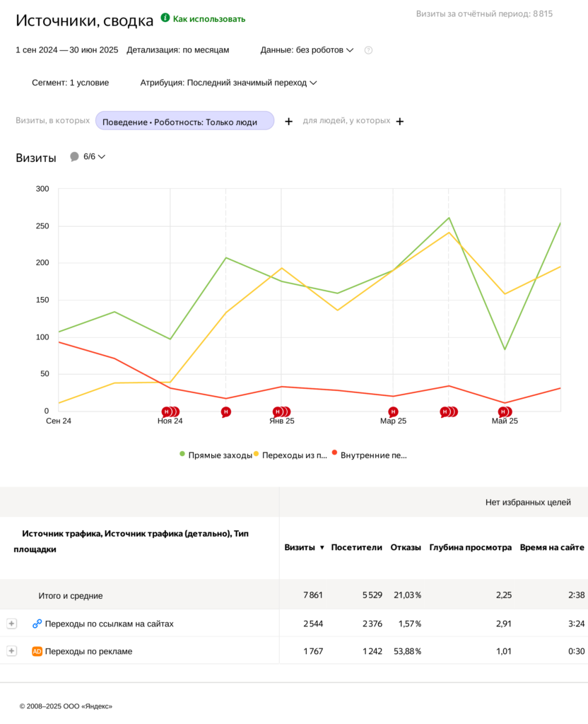Click the «Визиты за отчётный период: 8 815» text
The image size is (588, 724).
coord(484,14)
